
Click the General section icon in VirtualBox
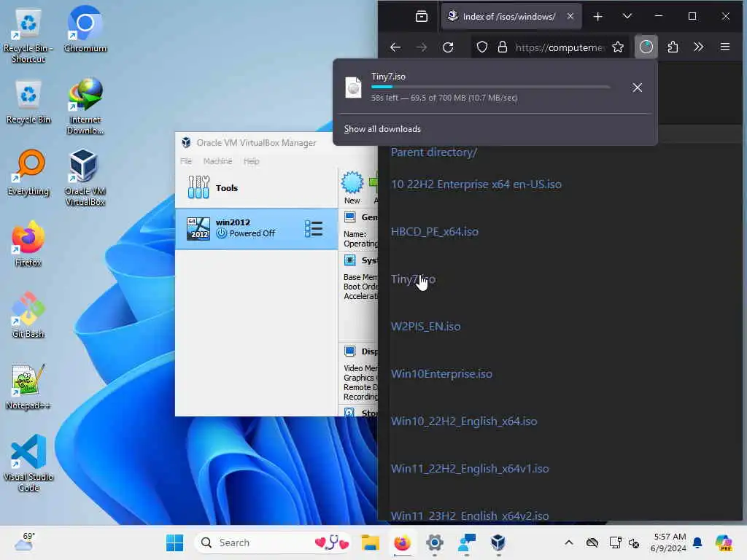pyautogui.click(x=349, y=217)
